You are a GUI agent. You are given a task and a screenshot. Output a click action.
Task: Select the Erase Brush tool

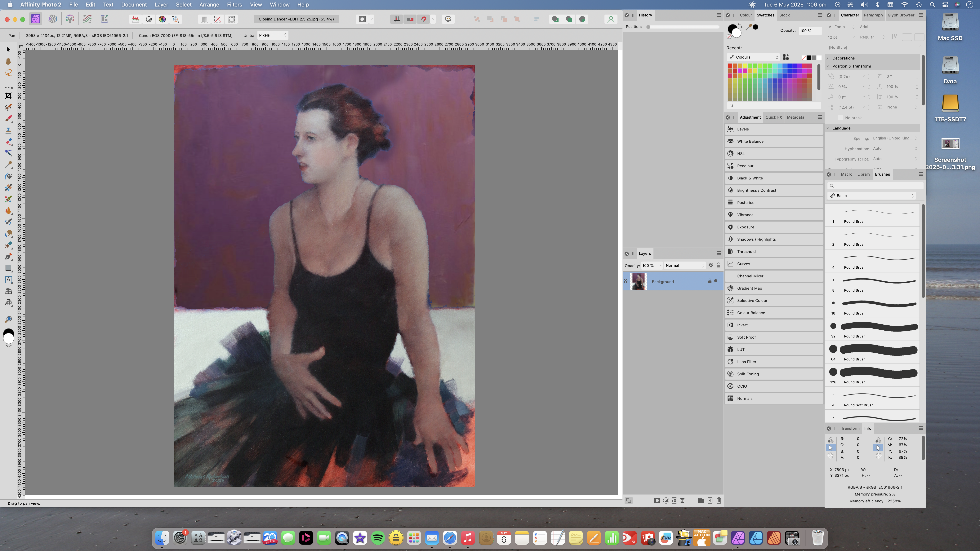point(8,141)
